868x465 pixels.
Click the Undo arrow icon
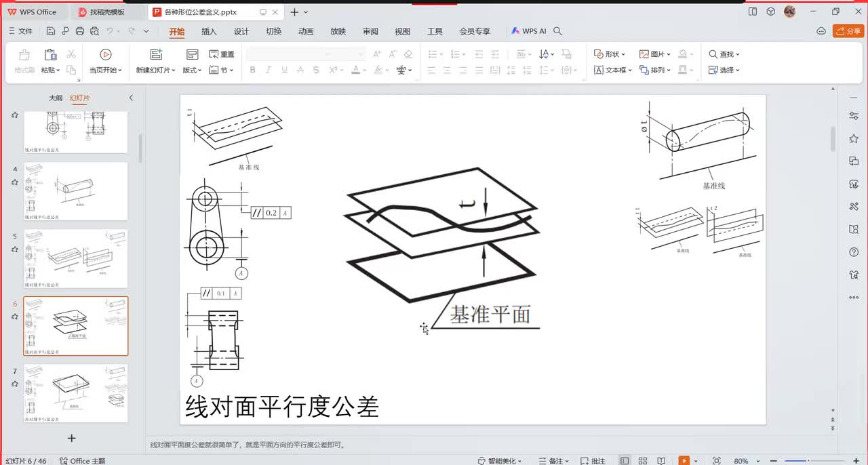[x=109, y=31]
